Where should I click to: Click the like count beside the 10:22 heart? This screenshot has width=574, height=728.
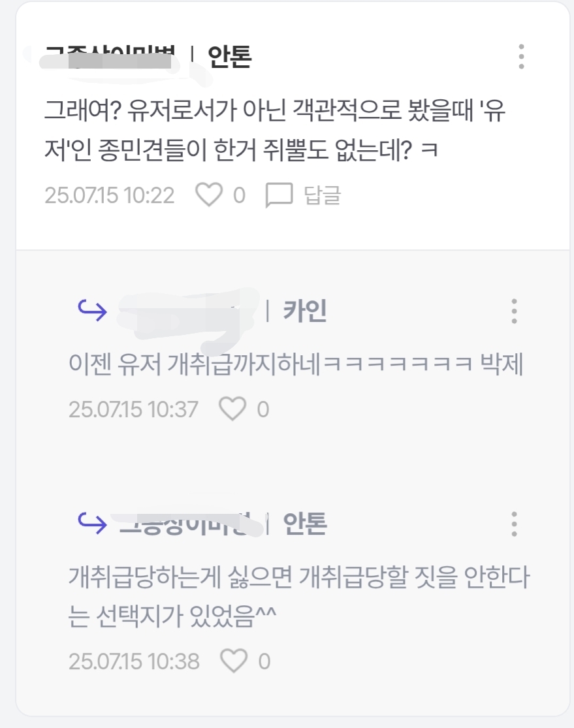(x=239, y=195)
